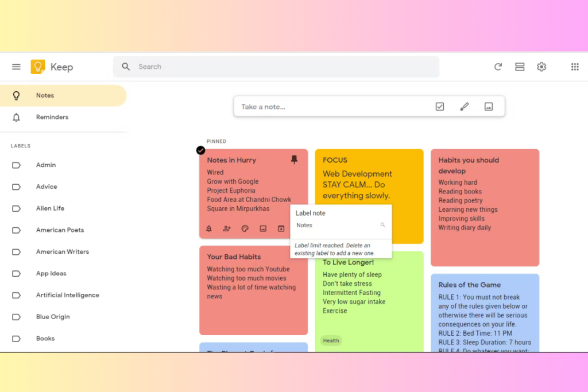588x392 pixels.
Task: Open background color palette on Notes in Hurry
Action: click(245, 228)
